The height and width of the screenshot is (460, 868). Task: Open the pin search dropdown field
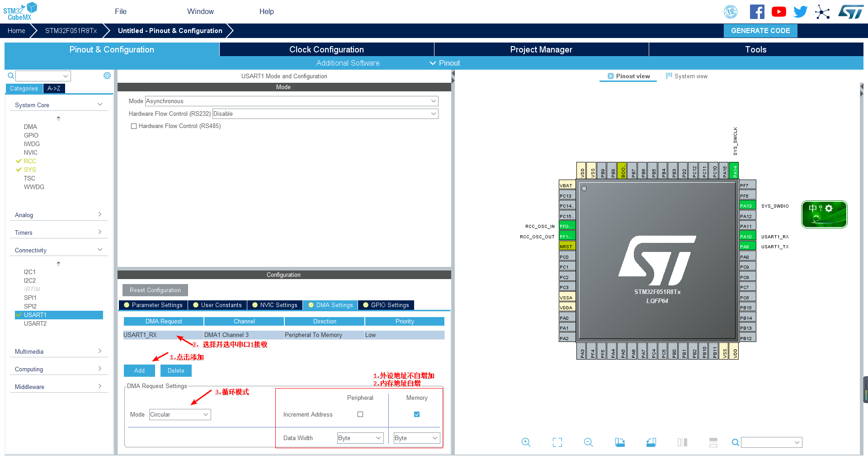[x=772, y=442]
